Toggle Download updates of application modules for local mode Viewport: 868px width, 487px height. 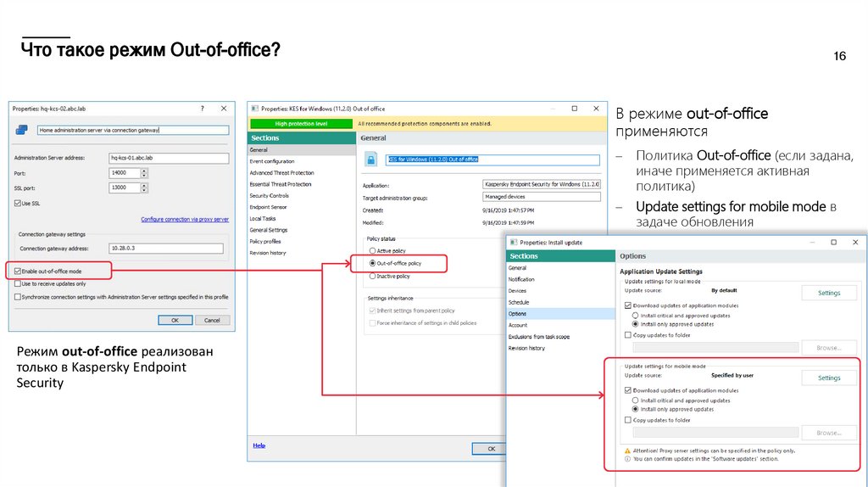coord(628,305)
